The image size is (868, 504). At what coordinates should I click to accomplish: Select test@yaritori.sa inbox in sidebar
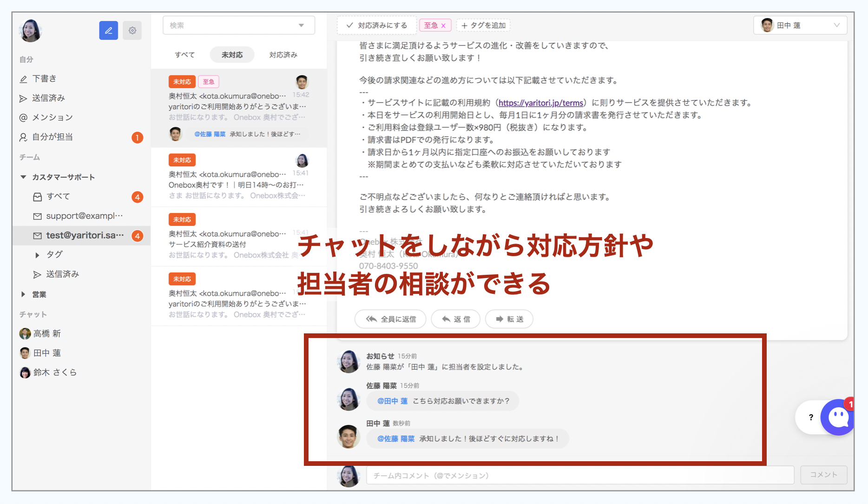(x=85, y=236)
